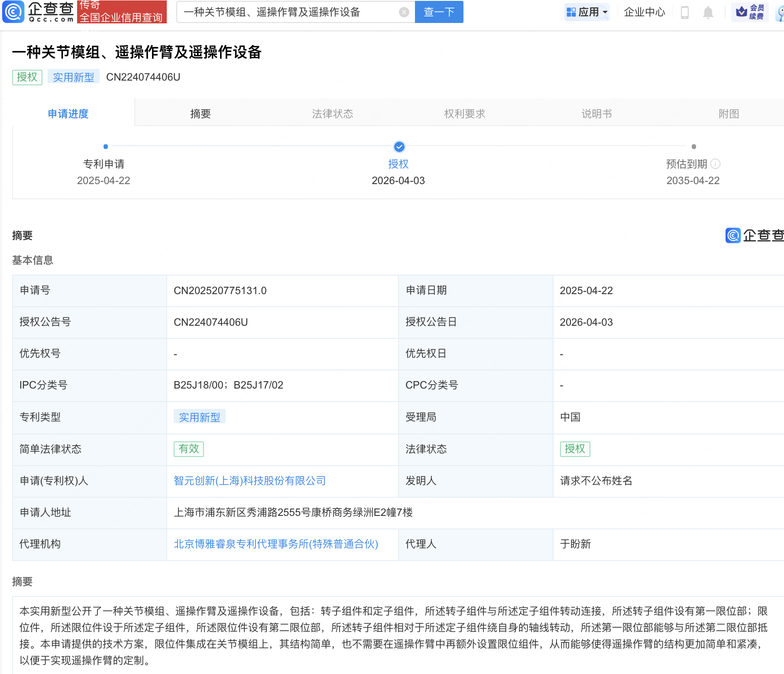Click the 企查查 logo

pyautogui.click(x=37, y=12)
